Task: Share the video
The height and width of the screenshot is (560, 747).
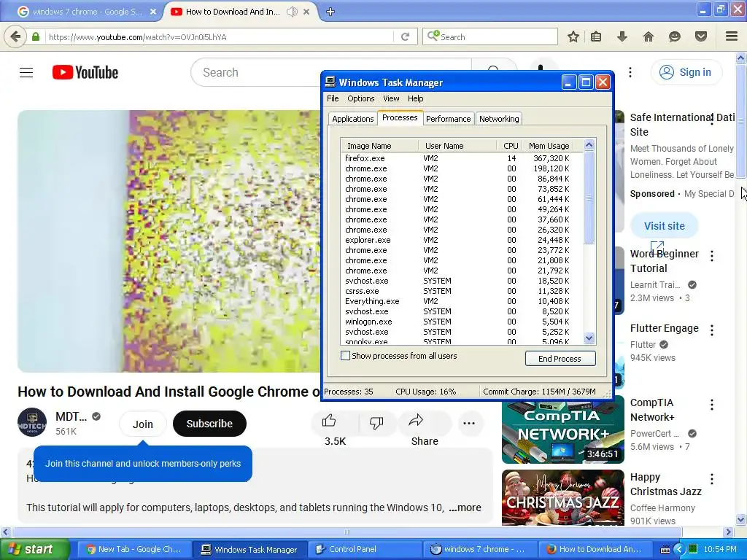Action: [x=416, y=421]
